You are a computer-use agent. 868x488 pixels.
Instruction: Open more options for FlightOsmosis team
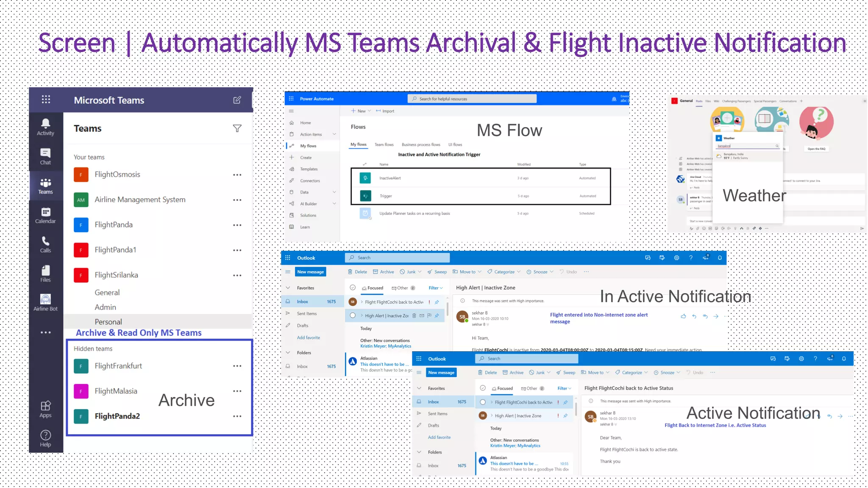point(237,175)
